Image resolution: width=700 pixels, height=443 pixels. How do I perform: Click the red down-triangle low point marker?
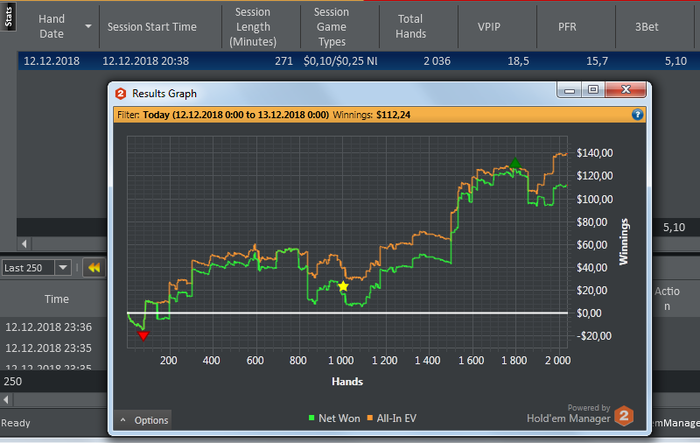point(143,336)
